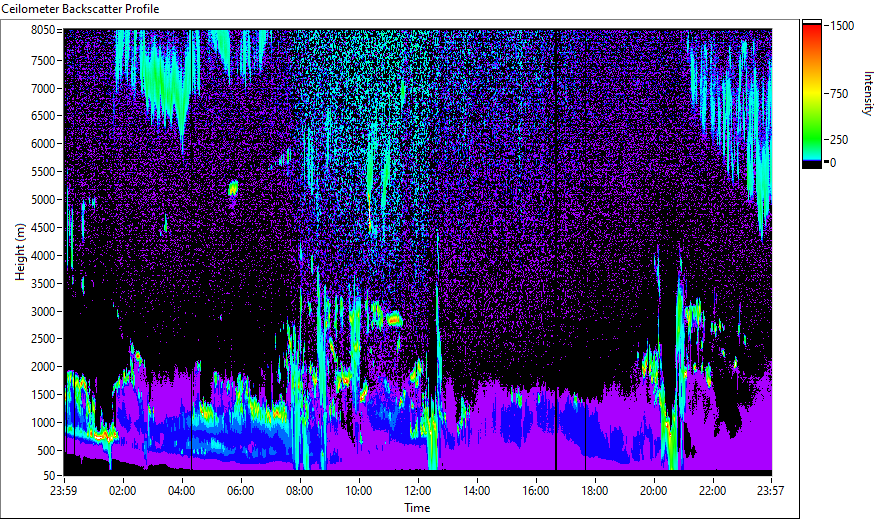Screen dimensions: 878x519
Task: Click the 16:00 time tick label
Action: [x=535, y=491]
